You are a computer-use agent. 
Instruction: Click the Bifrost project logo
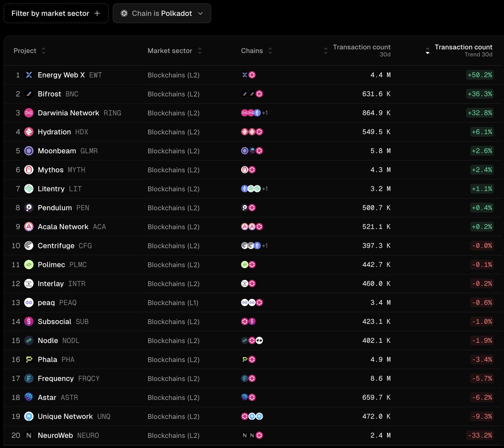(x=29, y=94)
